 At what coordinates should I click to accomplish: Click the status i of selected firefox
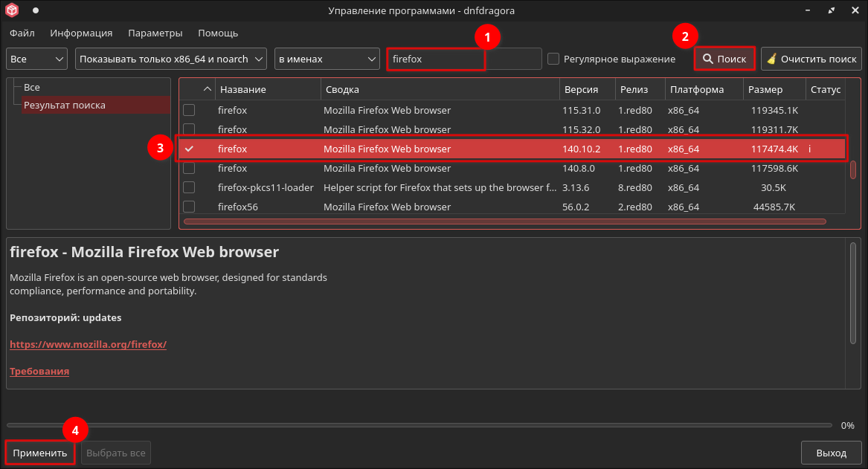[x=809, y=149]
